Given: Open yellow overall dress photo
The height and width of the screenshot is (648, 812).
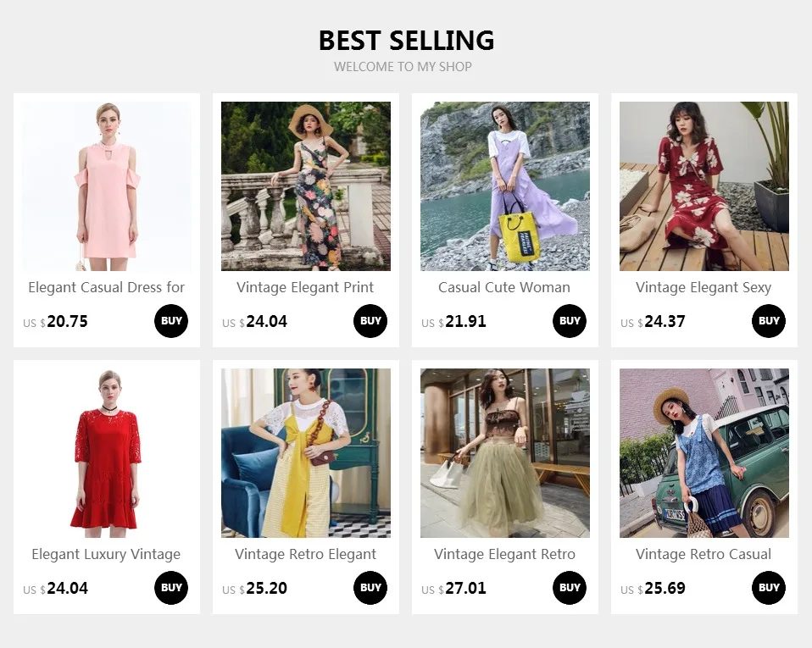Looking at the screenshot, I should [x=306, y=453].
